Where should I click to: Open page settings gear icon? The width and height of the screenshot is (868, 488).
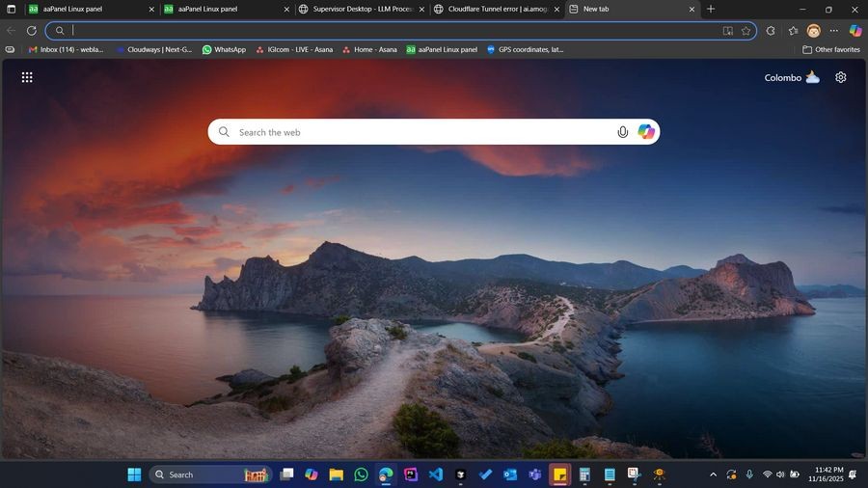coord(840,77)
